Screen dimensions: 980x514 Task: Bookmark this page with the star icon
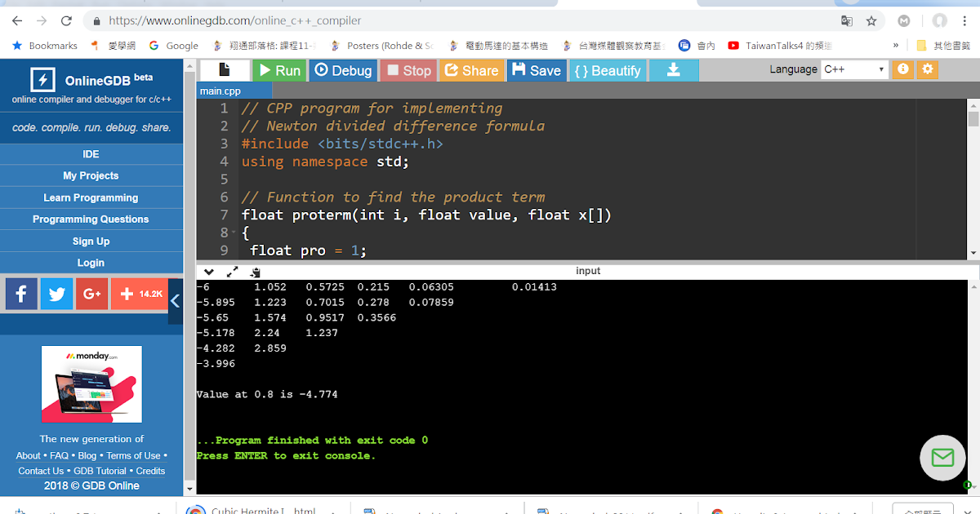coord(871,20)
